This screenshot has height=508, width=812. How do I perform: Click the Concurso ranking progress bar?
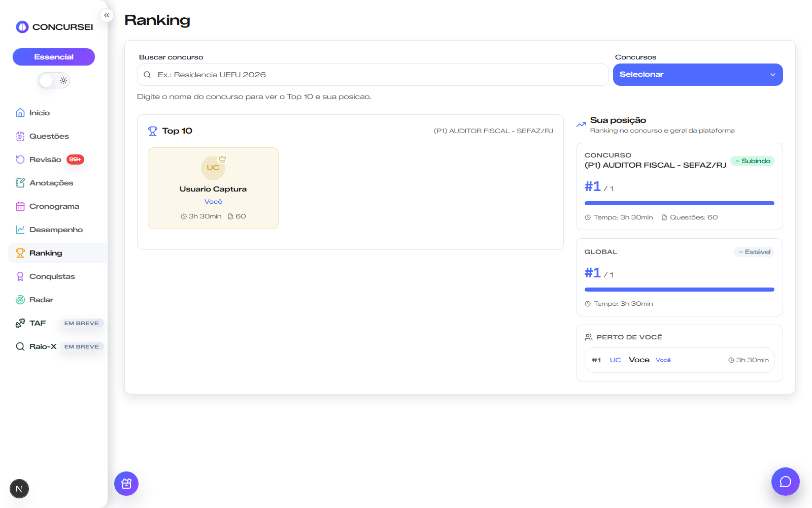click(x=679, y=203)
